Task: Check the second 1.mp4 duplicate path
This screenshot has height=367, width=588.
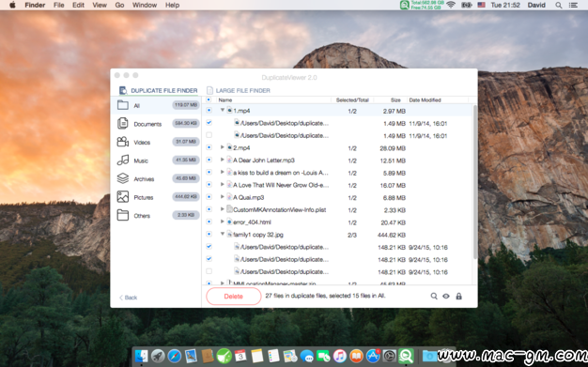Action: click(x=209, y=135)
